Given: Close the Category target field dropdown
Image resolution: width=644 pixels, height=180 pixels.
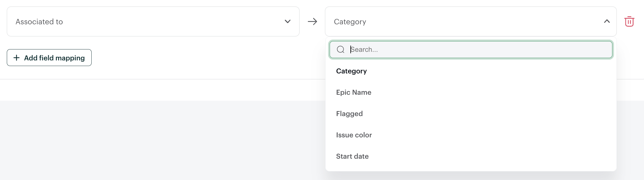Looking at the screenshot, I should (x=470, y=22).
